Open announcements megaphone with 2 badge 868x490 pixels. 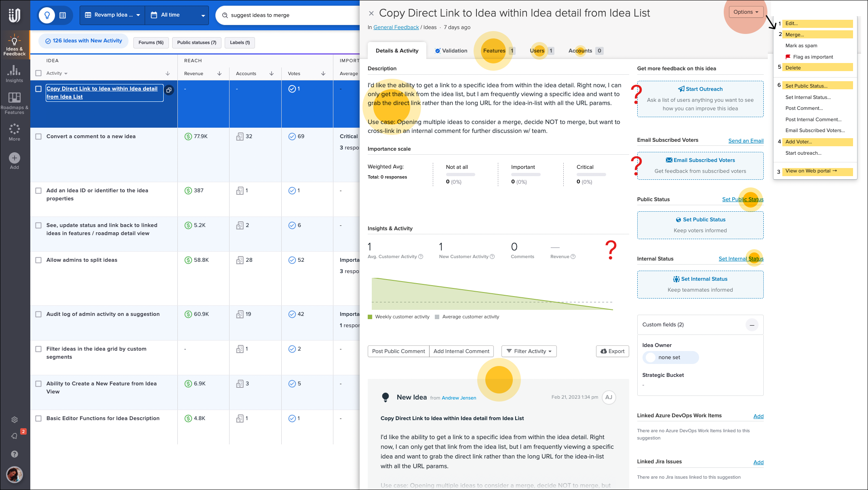(x=15, y=436)
